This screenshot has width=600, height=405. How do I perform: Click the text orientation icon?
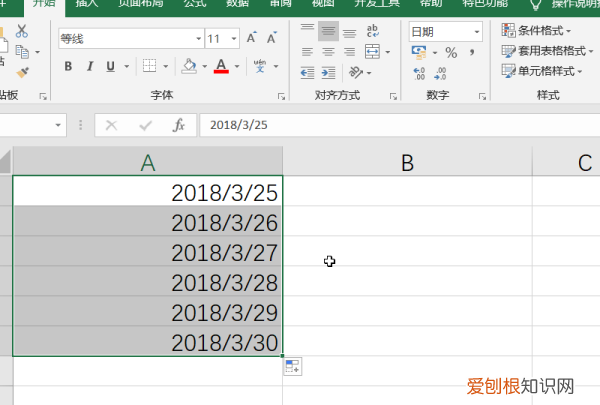pyautogui.click(x=356, y=72)
